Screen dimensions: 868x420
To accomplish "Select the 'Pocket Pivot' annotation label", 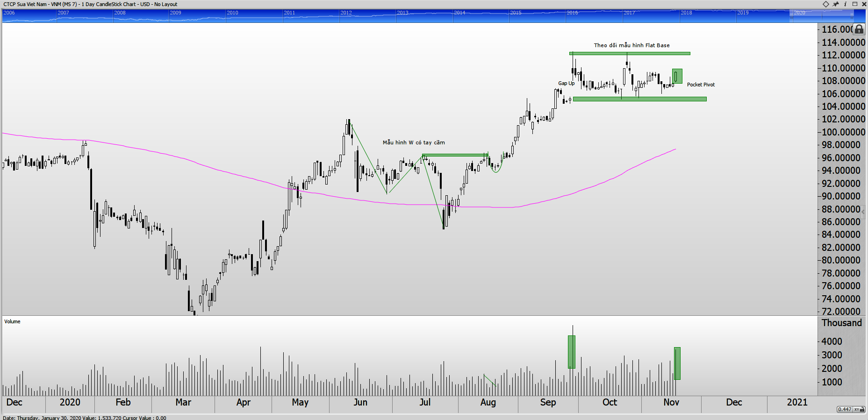I will tap(701, 85).
